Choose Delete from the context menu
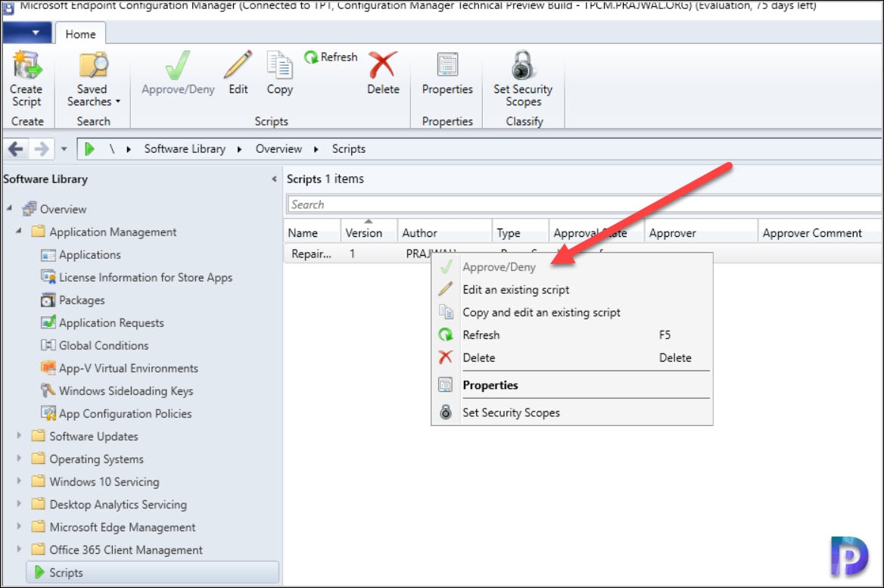Screen dimensions: 884x588 pos(571,357)
